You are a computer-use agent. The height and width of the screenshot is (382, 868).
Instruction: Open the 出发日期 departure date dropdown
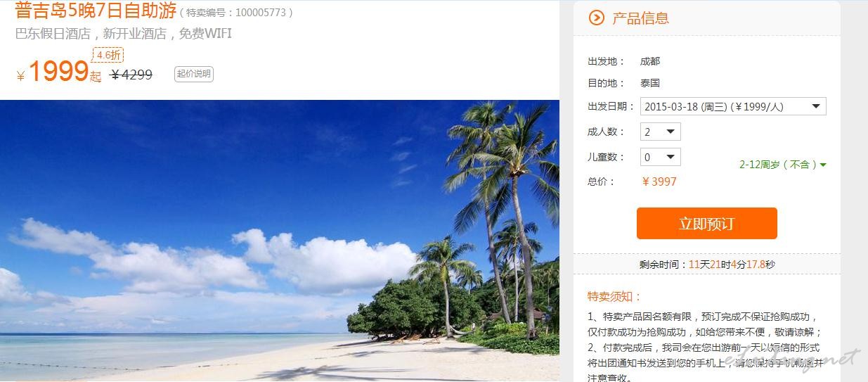[733, 107]
